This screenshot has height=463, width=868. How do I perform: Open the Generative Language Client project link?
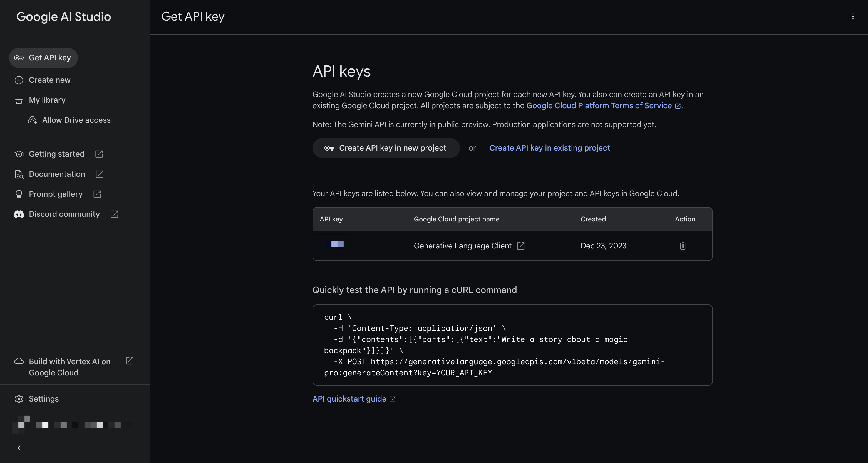point(462,246)
